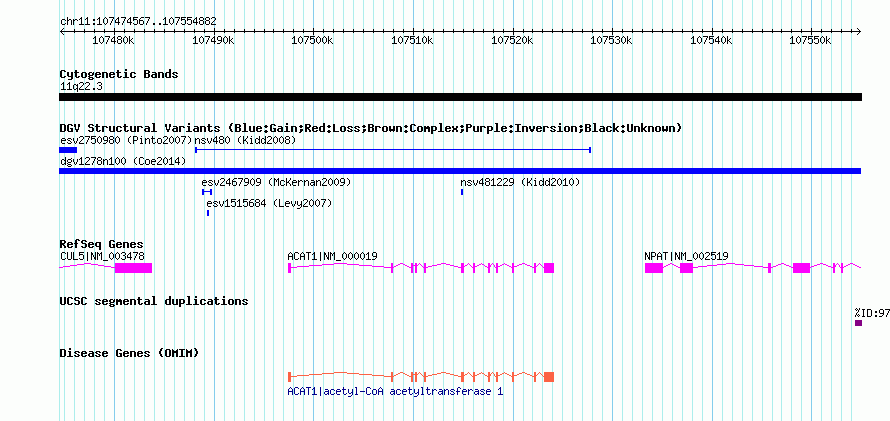Select the 11q22.3 band label
Screen dimensions: 890x421
[81, 87]
